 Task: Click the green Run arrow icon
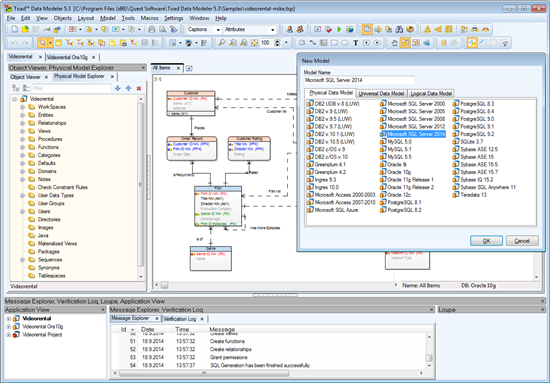click(339, 29)
